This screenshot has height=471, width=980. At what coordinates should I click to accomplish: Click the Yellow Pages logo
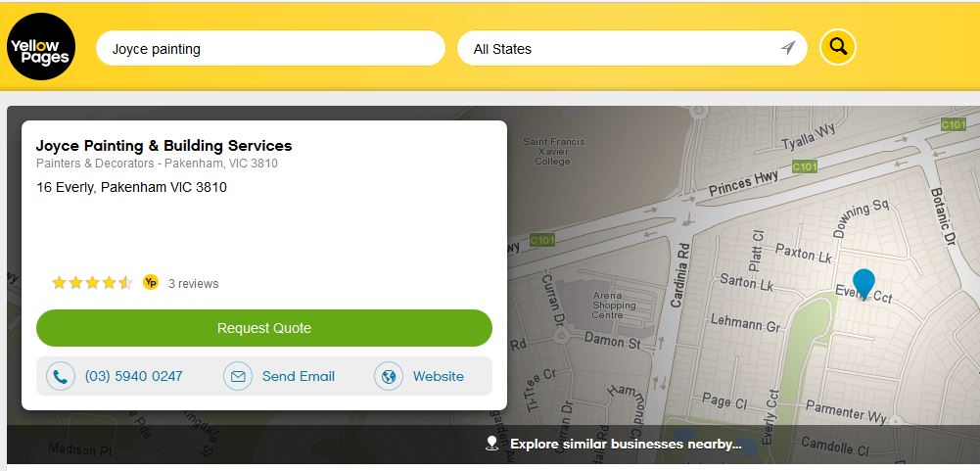[41, 47]
